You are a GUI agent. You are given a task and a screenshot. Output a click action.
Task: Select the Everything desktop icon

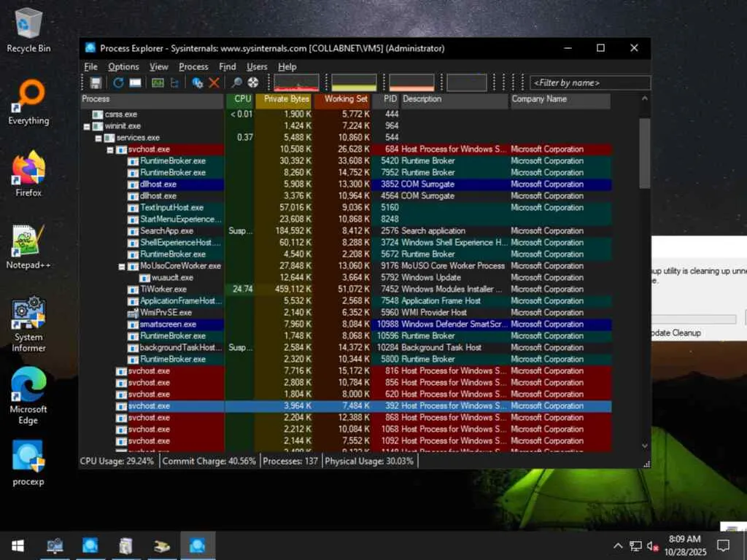click(x=28, y=103)
